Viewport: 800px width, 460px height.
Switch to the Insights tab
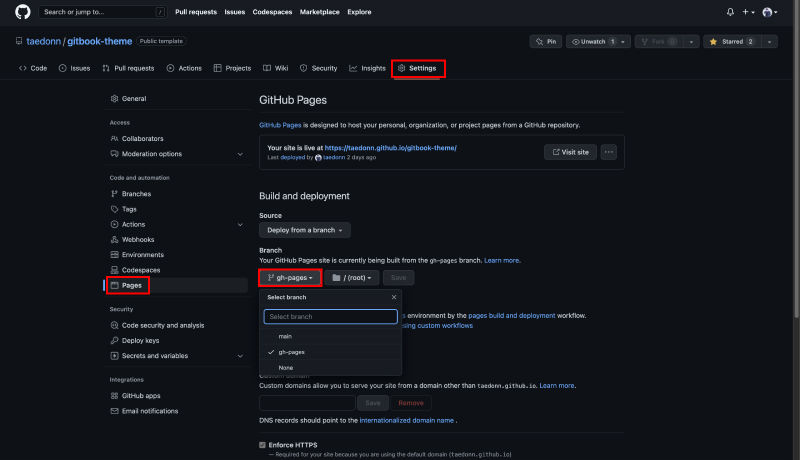point(368,68)
